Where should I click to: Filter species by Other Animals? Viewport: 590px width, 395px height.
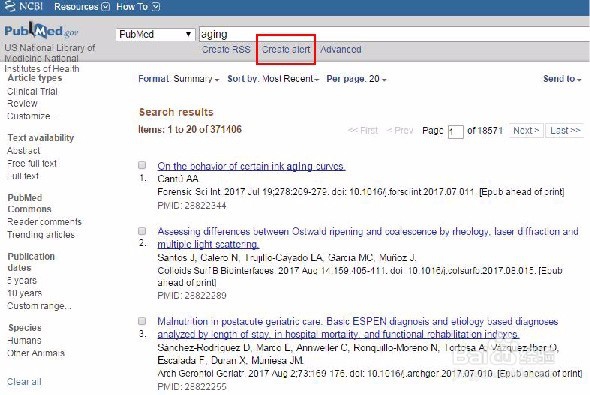click(x=36, y=353)
